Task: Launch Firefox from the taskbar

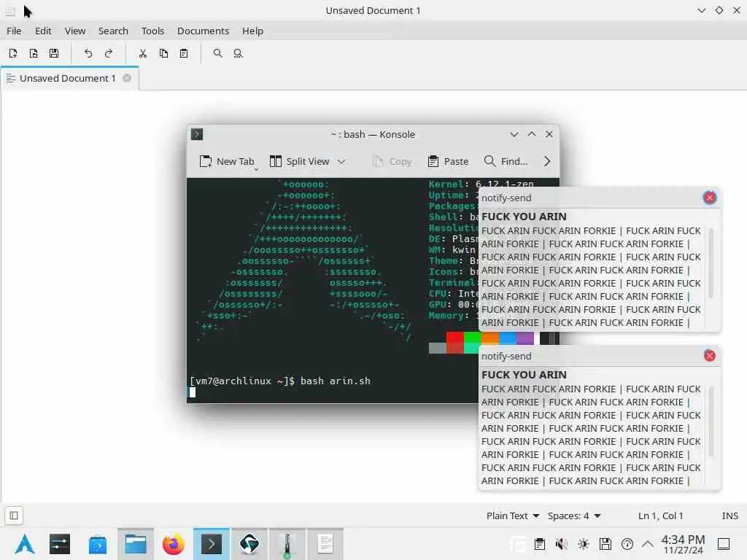Action: 174,544
